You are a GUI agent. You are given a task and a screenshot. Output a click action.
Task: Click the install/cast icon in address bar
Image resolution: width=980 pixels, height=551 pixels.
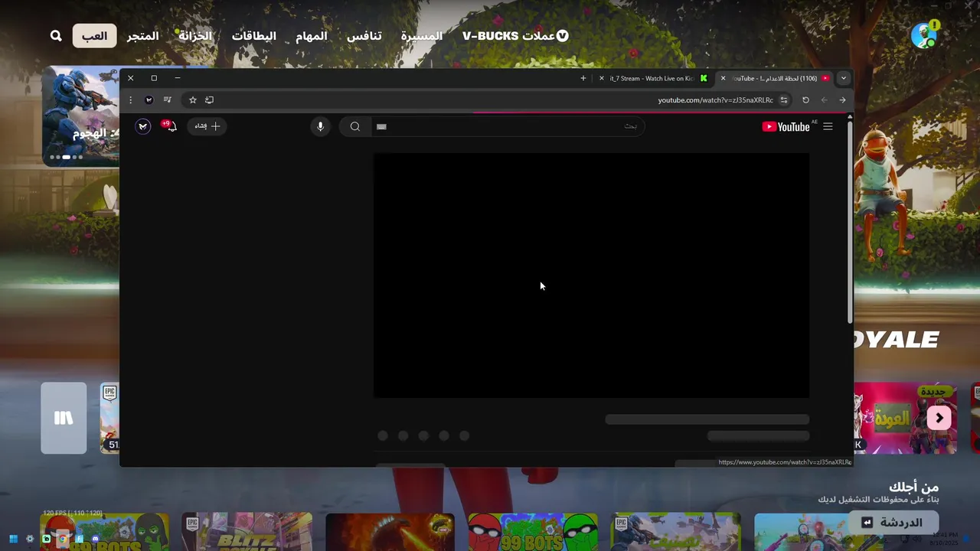click(209, 100)
